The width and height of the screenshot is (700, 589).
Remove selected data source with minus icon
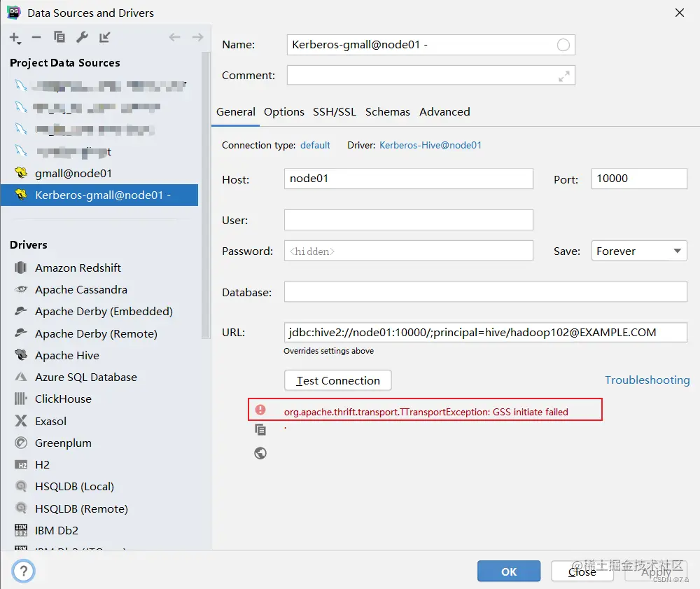tap(36, 38)
